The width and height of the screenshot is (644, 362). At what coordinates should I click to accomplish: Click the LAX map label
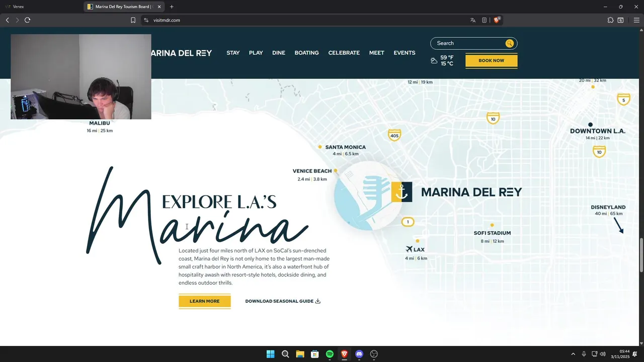pos(419,249)
